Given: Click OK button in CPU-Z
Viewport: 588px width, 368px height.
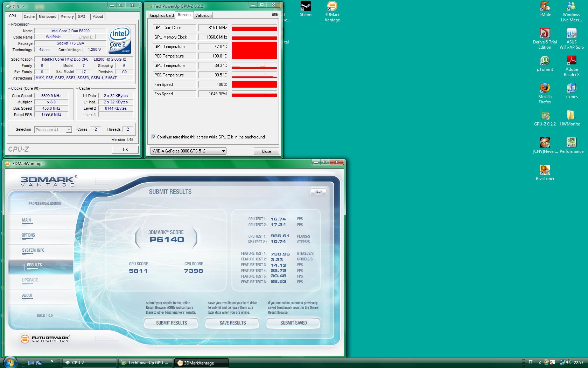Looking at the screenshot, I should 125,150.
